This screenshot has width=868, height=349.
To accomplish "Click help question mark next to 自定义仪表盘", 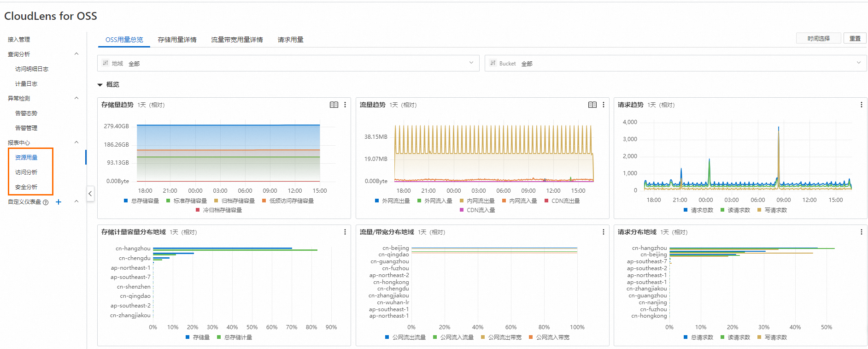I will pos(46,202).
